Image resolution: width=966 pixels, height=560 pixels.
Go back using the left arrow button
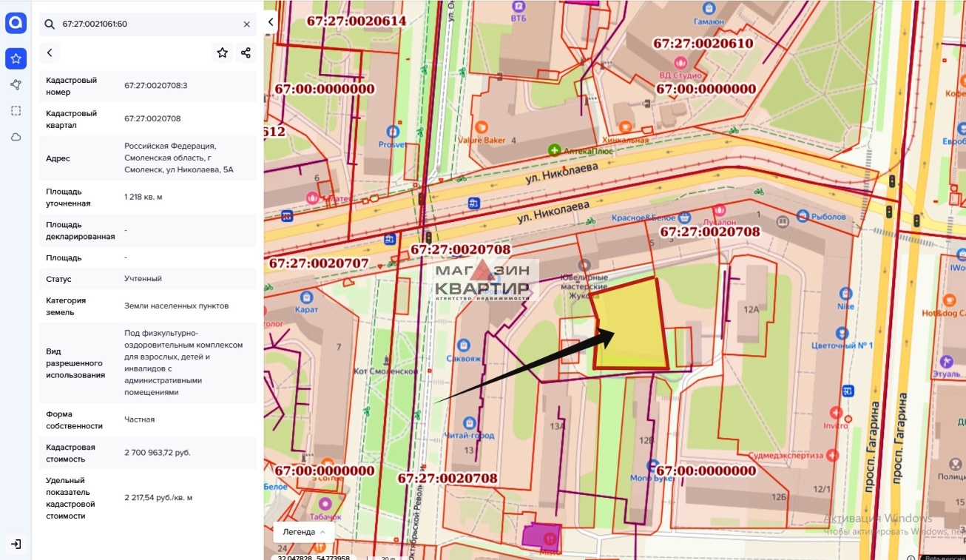click(50, 53)
